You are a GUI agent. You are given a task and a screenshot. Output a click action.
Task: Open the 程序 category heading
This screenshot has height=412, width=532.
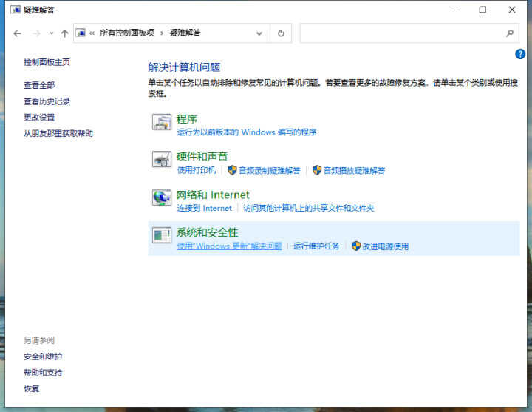pyautogui.click(x=187, y=119)
